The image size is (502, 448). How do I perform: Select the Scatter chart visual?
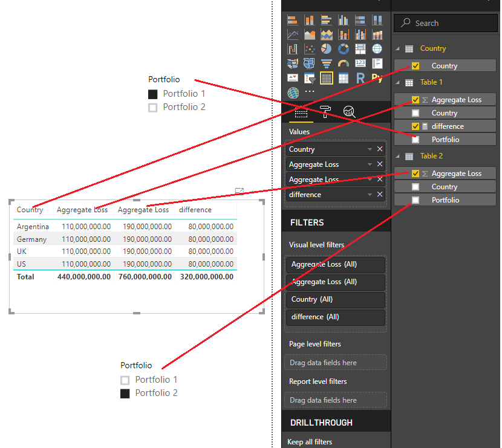[309, 49]
